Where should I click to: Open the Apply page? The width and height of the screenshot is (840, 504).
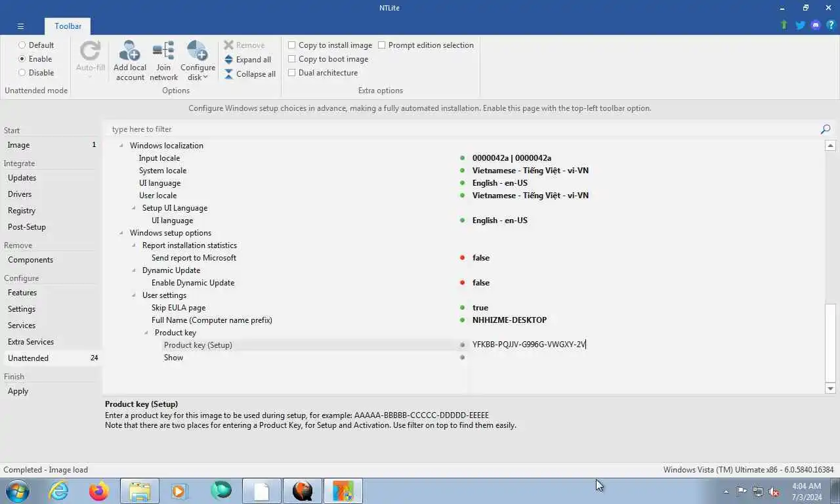51,391
